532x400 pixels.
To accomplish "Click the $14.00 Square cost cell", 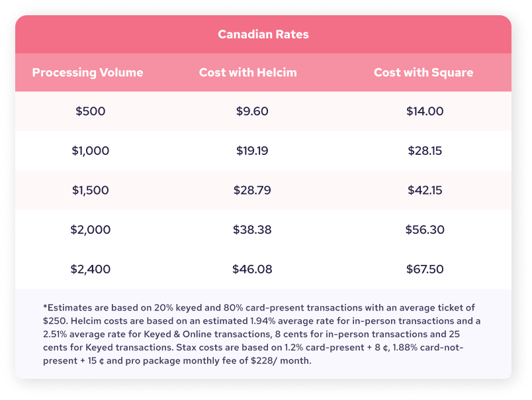I will click(x=425, y=111).
